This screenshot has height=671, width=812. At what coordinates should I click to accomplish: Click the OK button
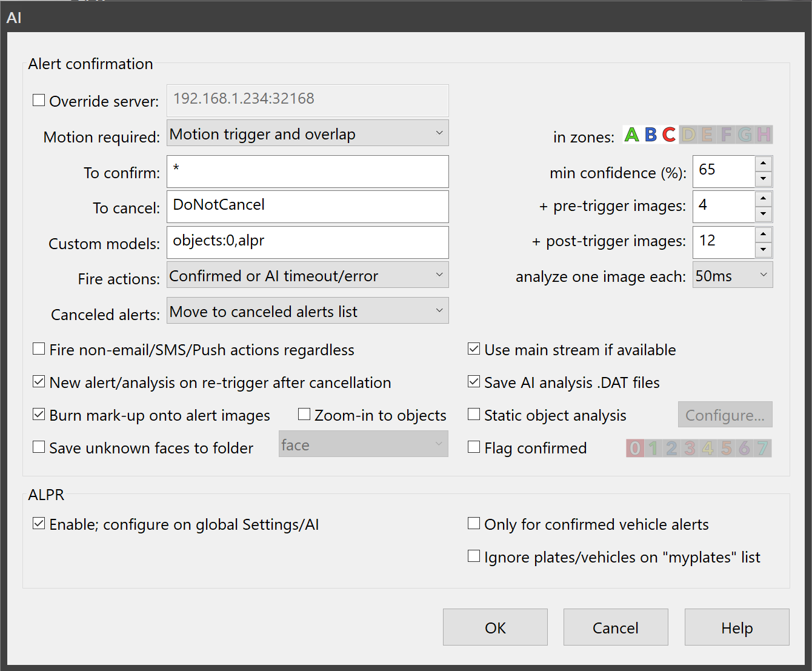click(495, 627)
